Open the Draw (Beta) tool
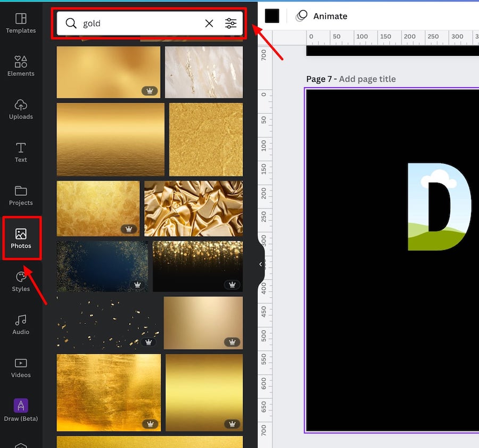479x448 pixels. [x=21, y=410]
